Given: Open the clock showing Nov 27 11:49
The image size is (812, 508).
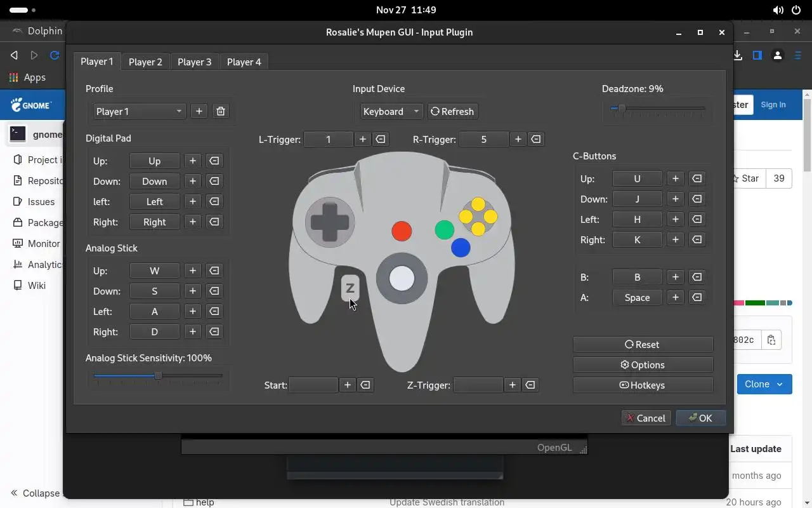Looking at the screenshot, I should coord(406,10).
